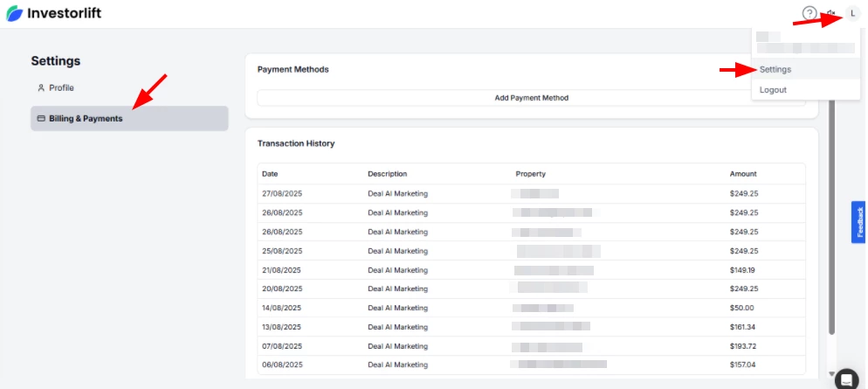Click the blurred property in the 27/08/2025 row
Screen dimensions: 868x389
pos(534,194)
